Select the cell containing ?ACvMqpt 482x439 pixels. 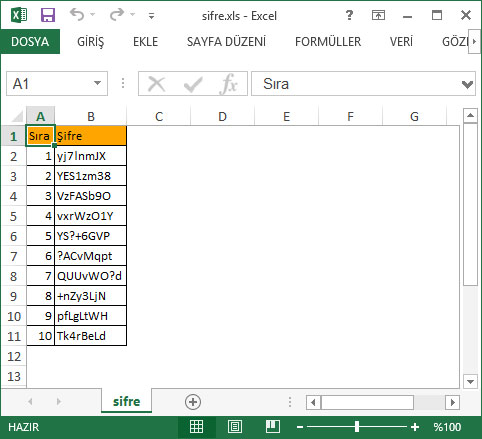coord(90,256)
